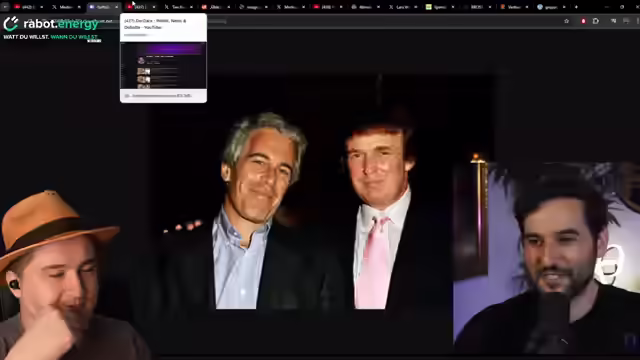Open the browser's three-dot menu

coord(638,21)
